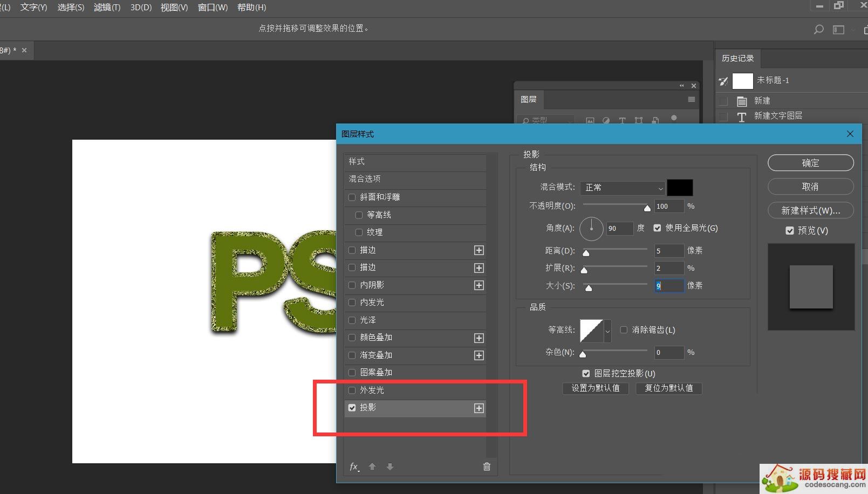Enable the 图案叠加 checkbox
Viewport: 868px width, 494px height.
click(x=352, y=373)
